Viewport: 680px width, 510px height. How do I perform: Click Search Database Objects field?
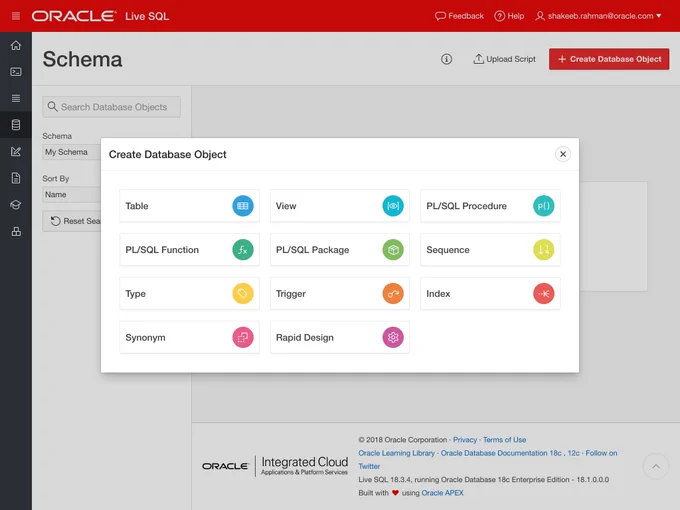[x=111, y=107]
